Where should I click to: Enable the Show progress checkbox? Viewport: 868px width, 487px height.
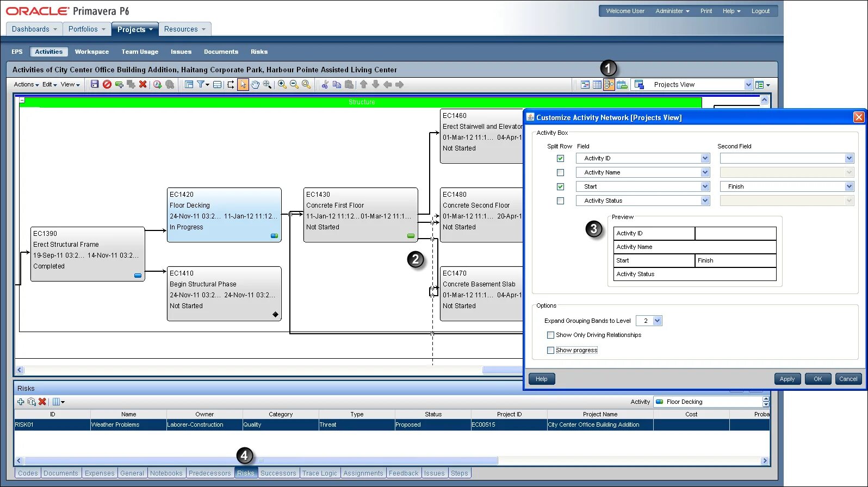[550, 351]
